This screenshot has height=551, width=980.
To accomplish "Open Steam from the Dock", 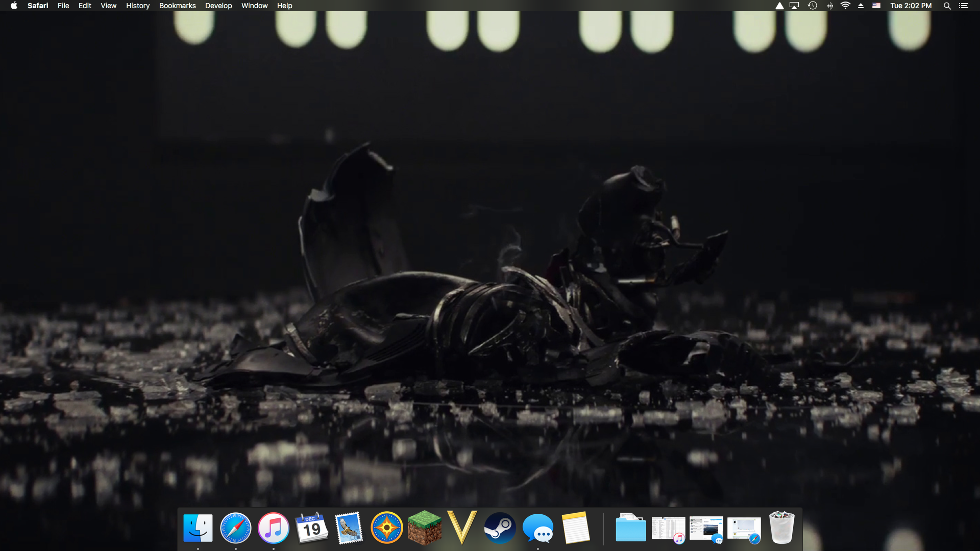I will pyautogui.click(x=500, y=528).
